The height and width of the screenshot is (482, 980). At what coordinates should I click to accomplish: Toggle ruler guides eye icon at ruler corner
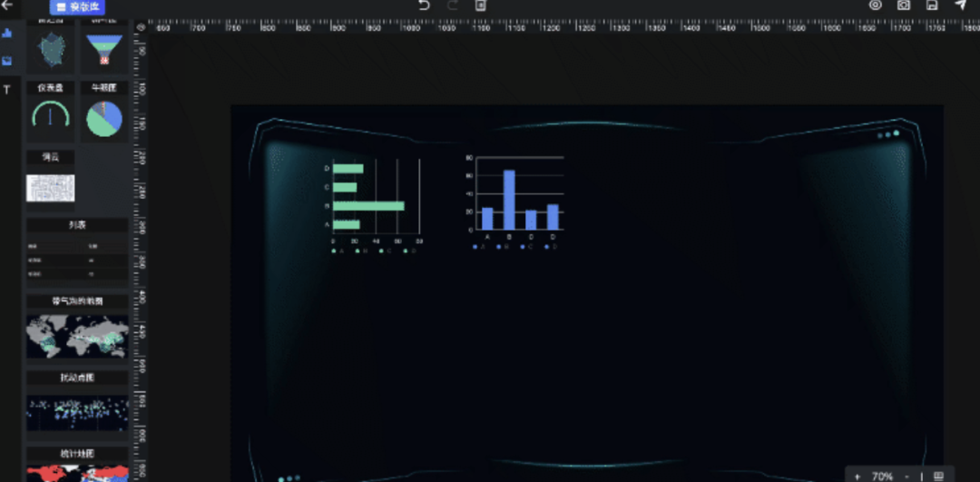tap(142, 27)
